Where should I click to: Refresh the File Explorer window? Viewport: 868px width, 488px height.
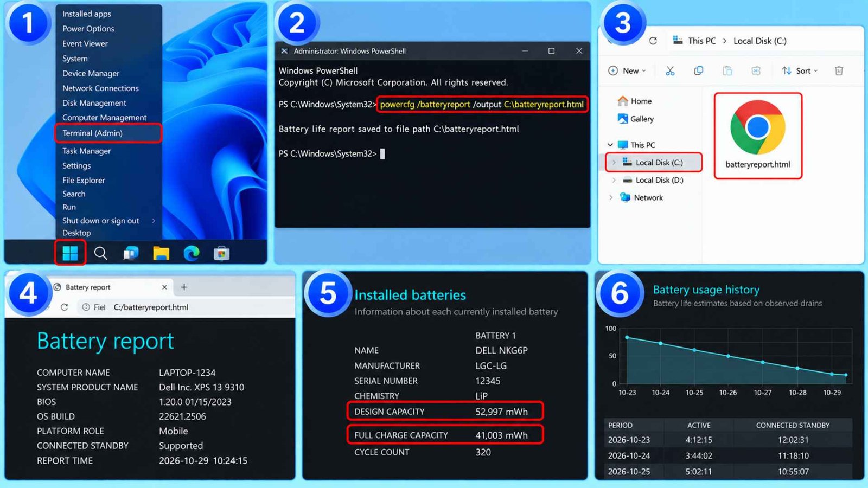coord(653,41)
